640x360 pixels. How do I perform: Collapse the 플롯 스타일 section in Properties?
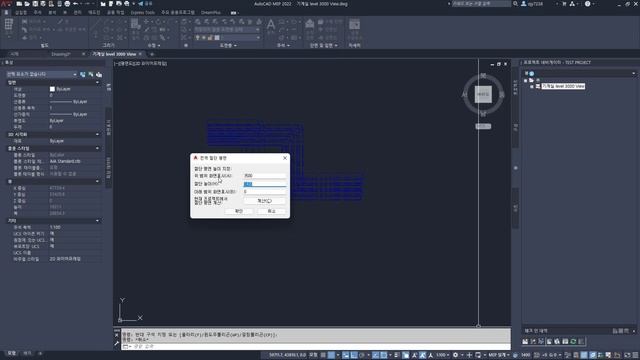coord(97,148)
